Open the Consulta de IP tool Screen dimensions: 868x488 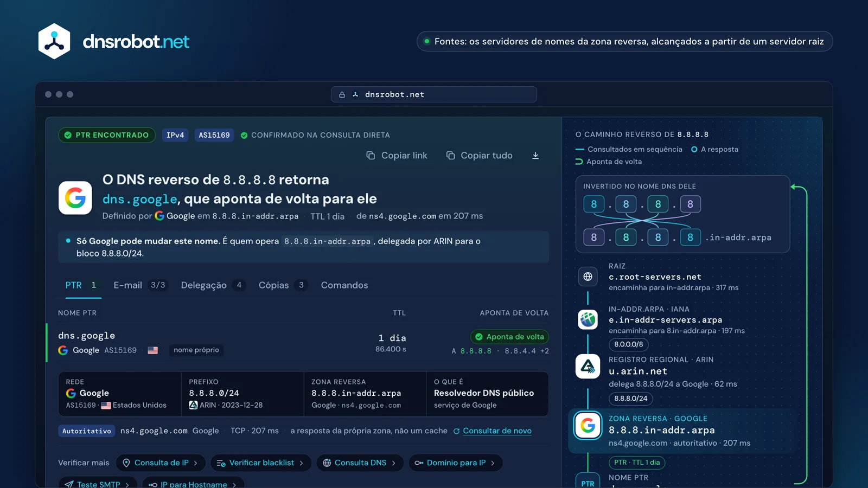(161, 463)
